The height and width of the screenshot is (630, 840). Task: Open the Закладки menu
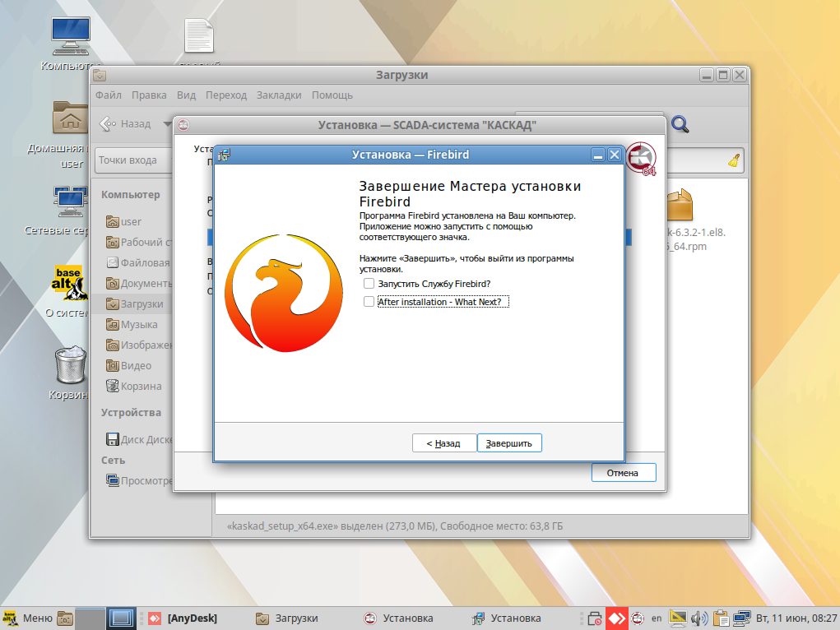279,95
